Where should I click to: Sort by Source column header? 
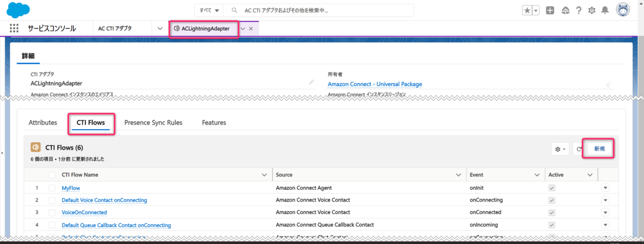[284, 175]
